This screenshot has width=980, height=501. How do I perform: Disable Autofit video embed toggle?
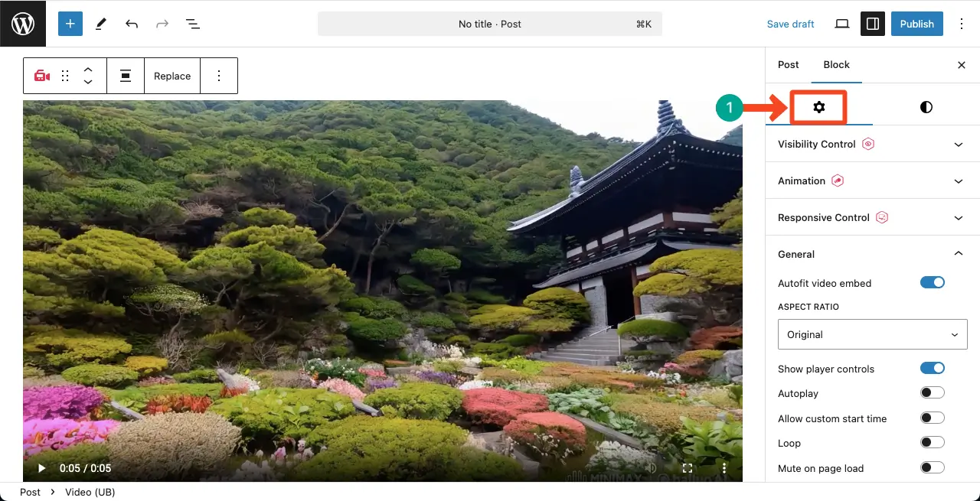[x=932, y=283]
